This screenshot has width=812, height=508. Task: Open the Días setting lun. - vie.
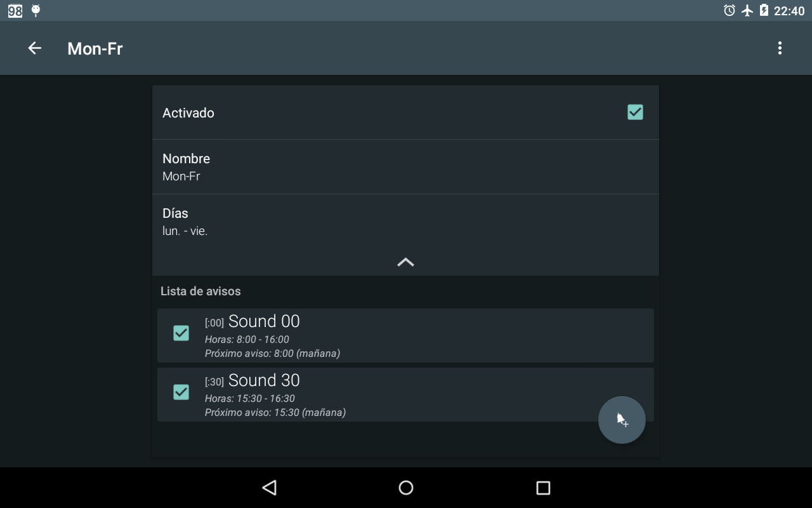(405, 222)
